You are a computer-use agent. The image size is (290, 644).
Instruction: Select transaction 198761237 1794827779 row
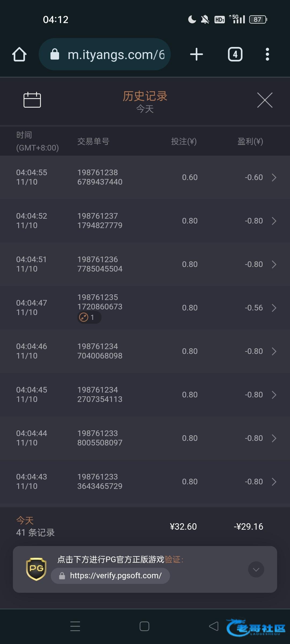pos(100,221)
